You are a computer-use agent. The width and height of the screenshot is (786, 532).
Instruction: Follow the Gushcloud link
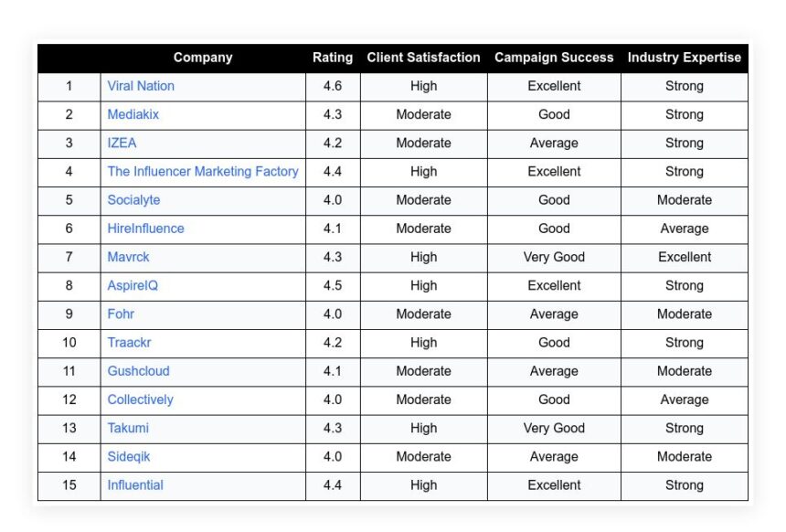(138, 371)
